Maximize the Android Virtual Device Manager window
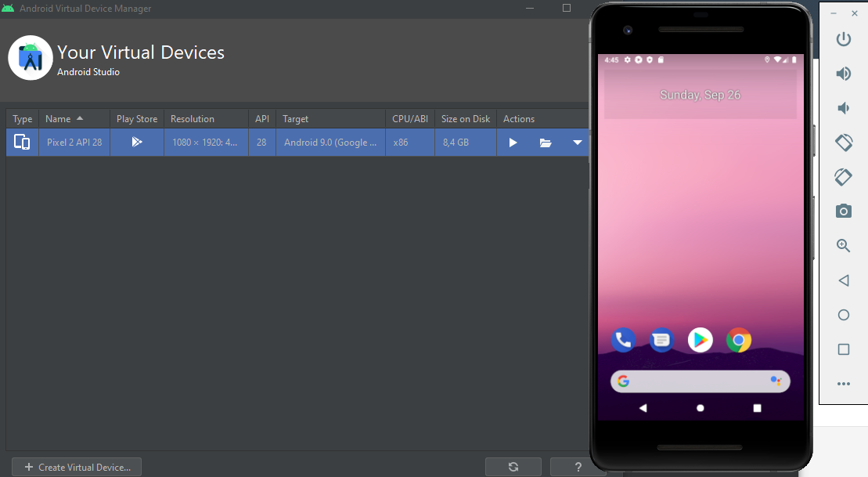This screenshot has height=477, width=868. (x=567, y=8)
